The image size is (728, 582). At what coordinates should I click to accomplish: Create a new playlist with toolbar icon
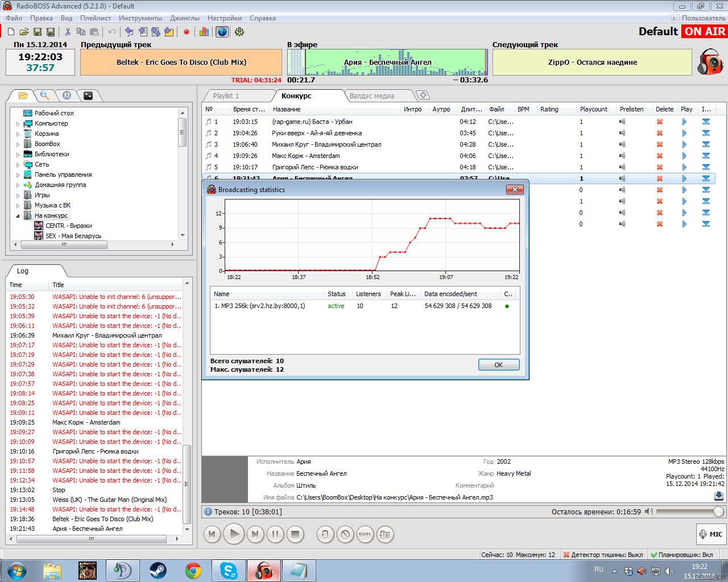pos(11,32)
